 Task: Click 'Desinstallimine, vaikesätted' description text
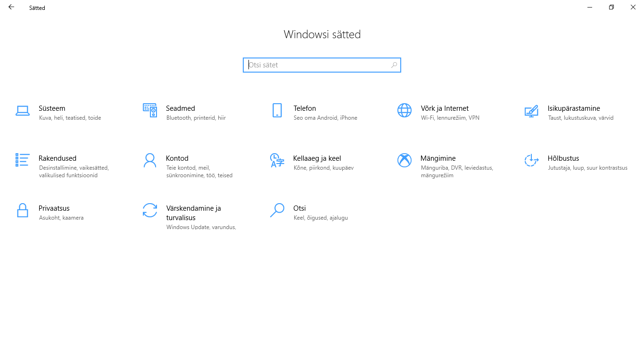pos(74,168)
